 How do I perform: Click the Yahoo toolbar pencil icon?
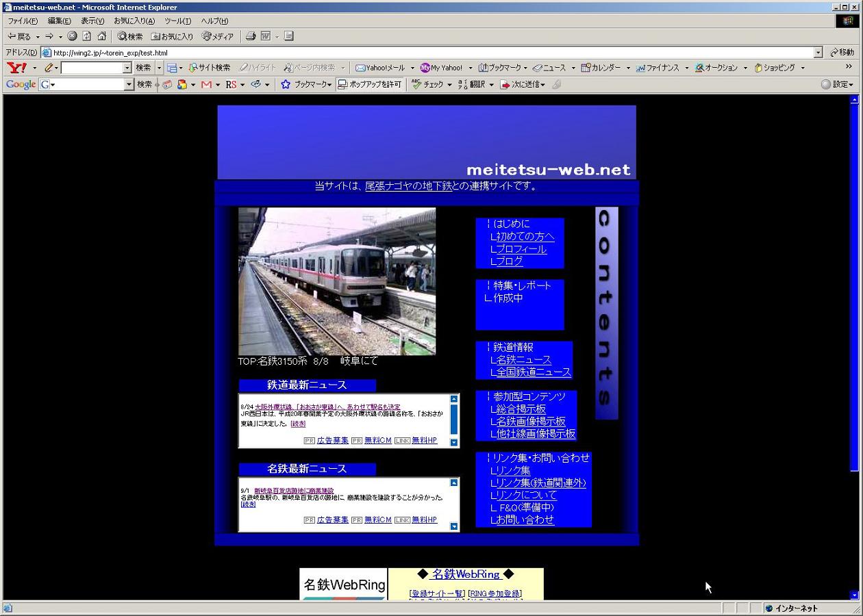(x=49, y=68)
